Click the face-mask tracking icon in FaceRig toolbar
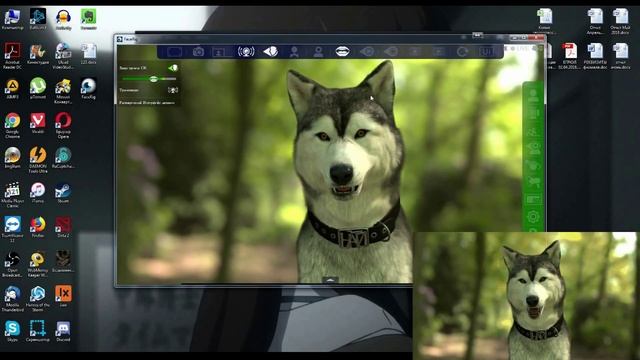 [x=270, y=51]
